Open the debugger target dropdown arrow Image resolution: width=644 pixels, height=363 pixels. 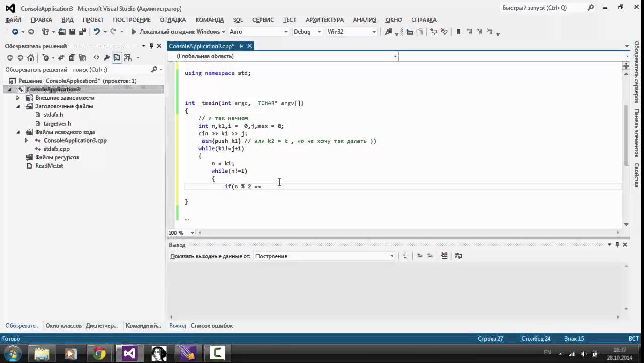pyautogui.click(x=223, y=32)
